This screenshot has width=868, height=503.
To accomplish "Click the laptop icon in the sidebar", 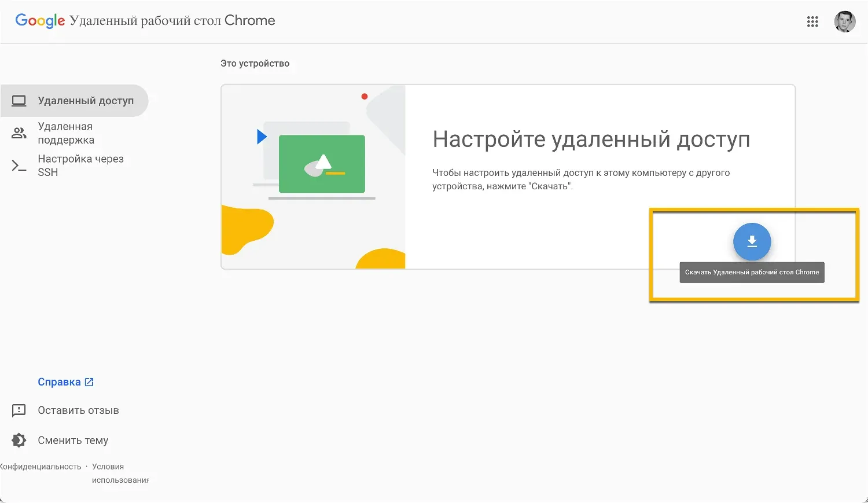I will coord(19,101).
